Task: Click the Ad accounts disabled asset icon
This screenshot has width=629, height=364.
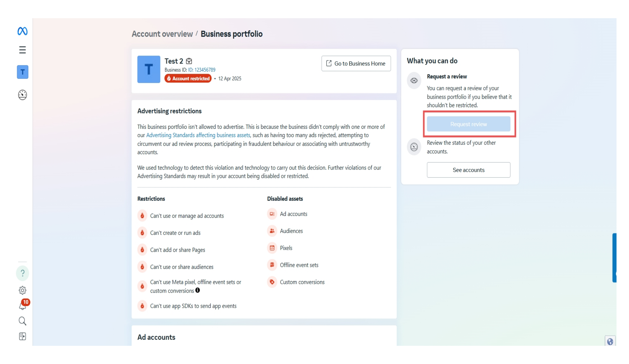Action: (x=272, y=214)
